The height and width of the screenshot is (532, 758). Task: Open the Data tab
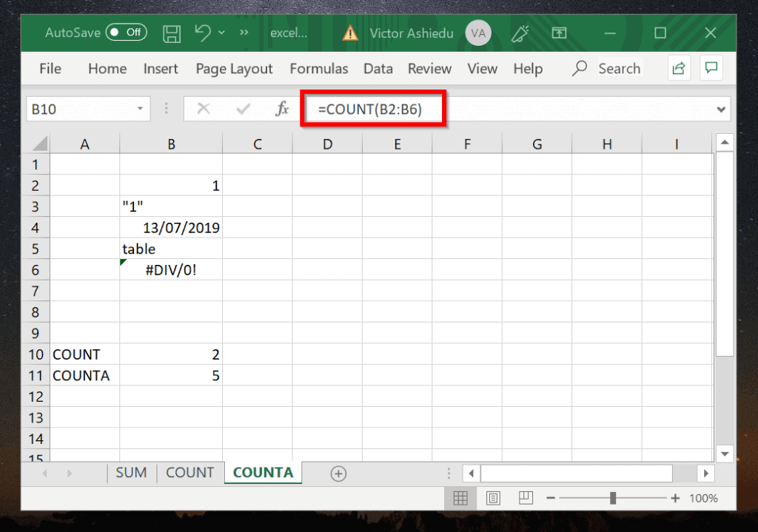[378, 69]
